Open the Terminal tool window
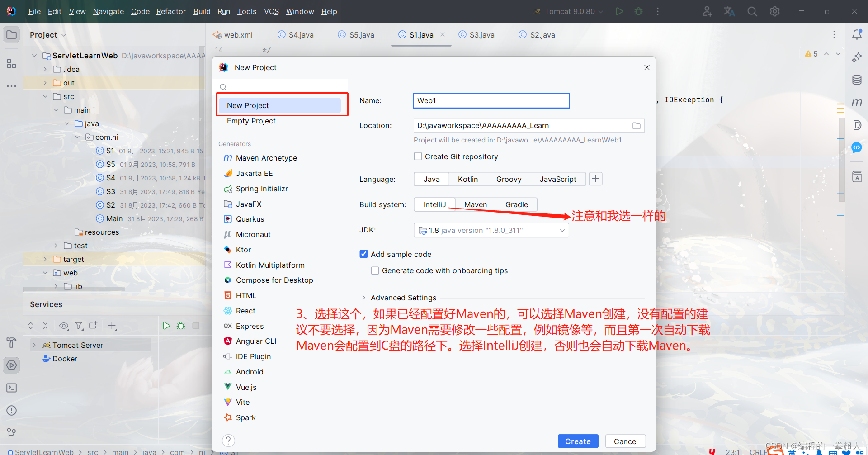Image resolution: width=868 pixels, height=455 pixels. [11, 388]
